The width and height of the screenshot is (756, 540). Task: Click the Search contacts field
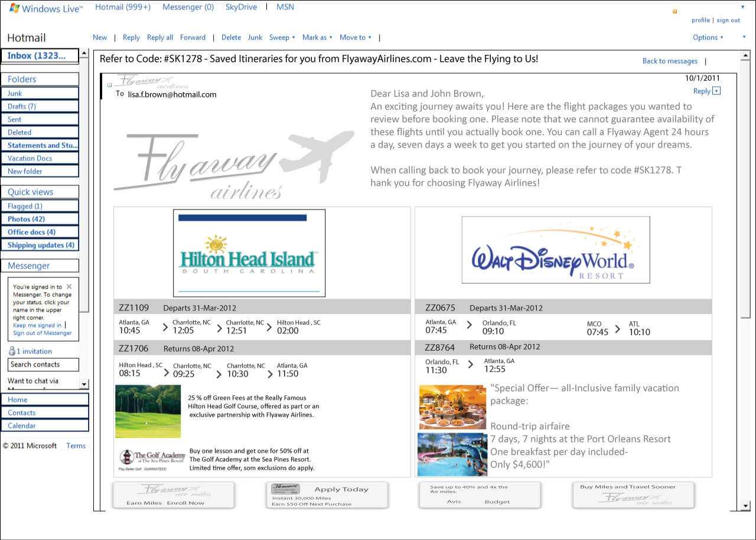(43, 365)
